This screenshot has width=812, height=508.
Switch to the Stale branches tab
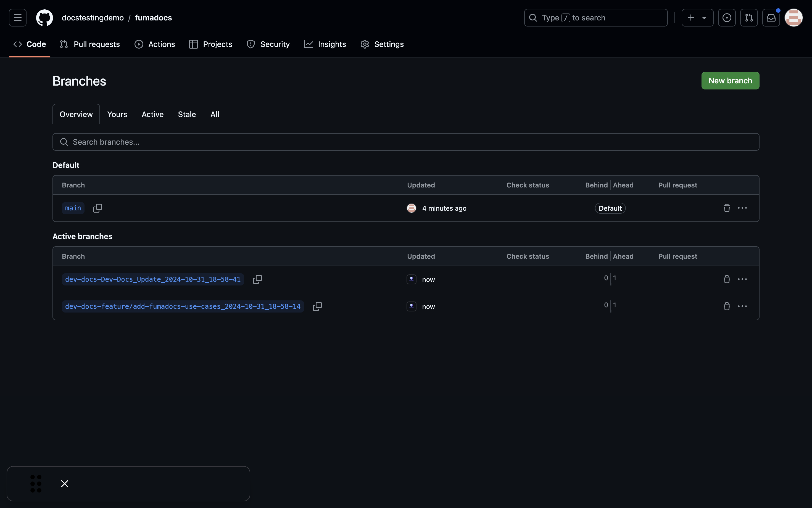coord(187,114)
